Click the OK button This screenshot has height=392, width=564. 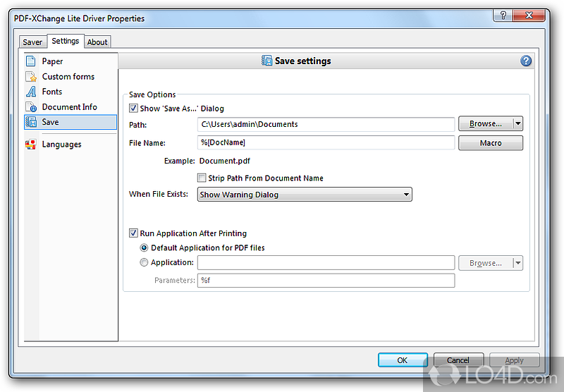tap(403, 360)
